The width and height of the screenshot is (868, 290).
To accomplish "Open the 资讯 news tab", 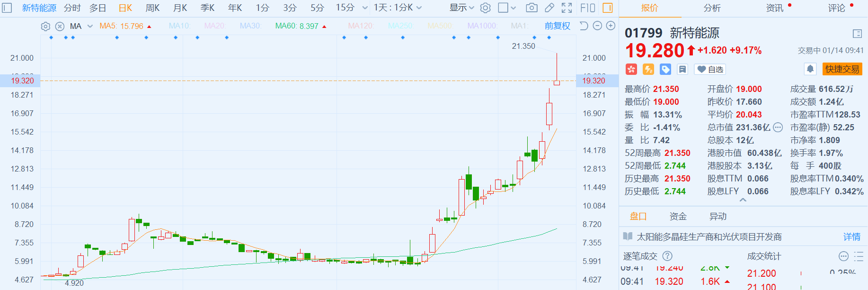I will [x=775, y=8].
